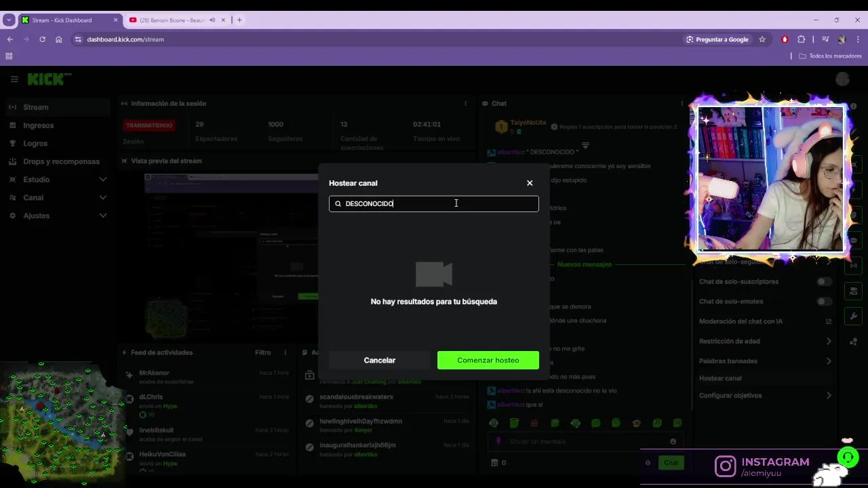The image size is (868, 488).
Task: Click the Drops y recompensas gift icon
Action: [13, 161]
